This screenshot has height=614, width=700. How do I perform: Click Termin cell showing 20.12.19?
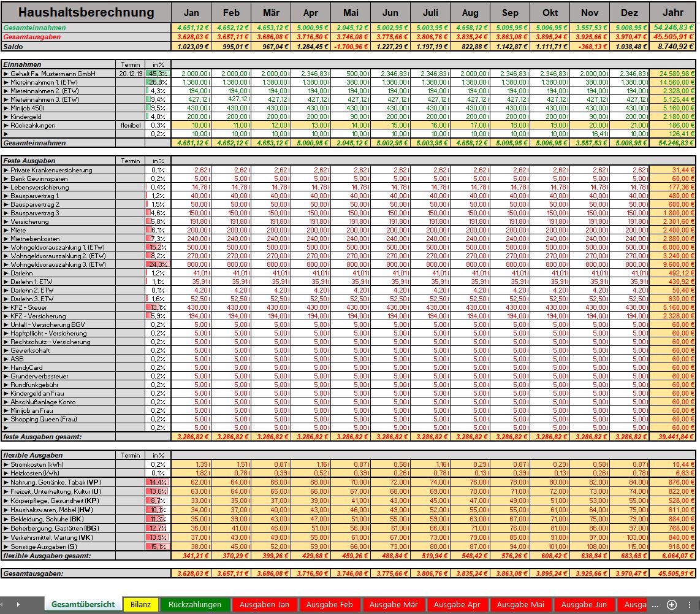coord(131,74)
